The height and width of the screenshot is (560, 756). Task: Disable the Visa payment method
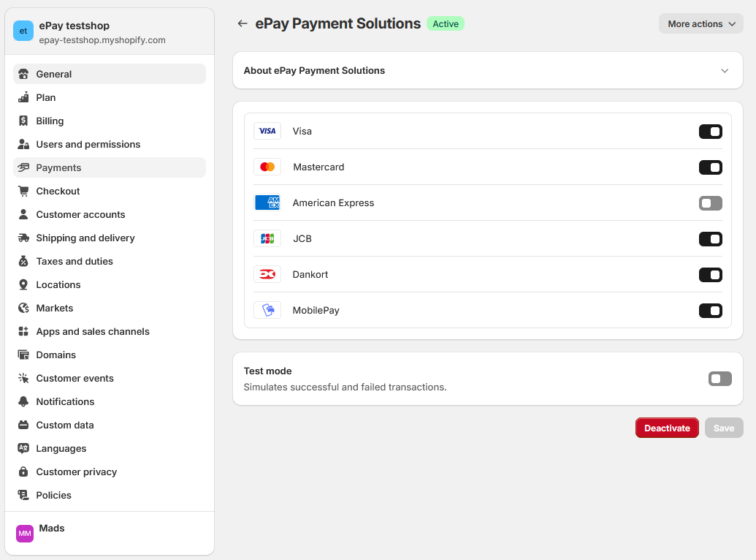click(710, 132)
